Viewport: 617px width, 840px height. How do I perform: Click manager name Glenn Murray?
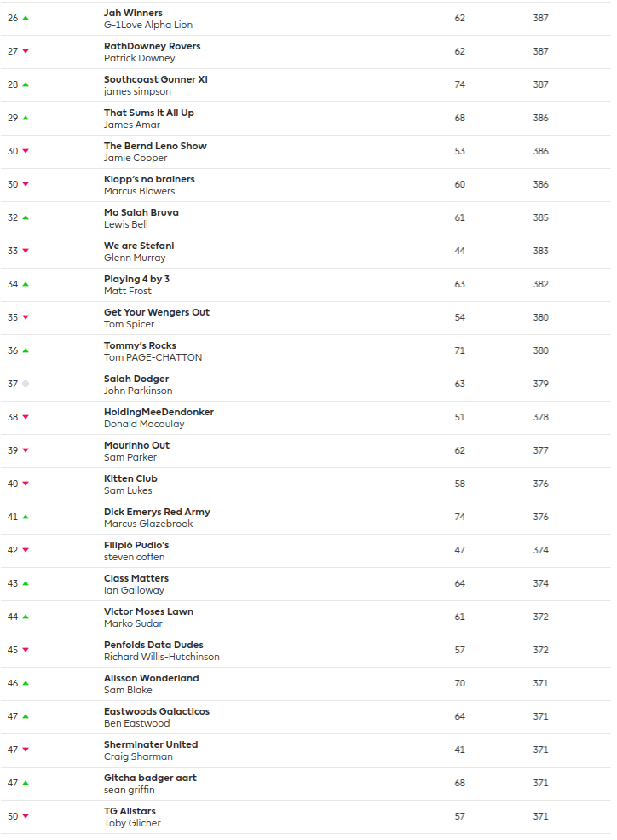coord(135,258)
